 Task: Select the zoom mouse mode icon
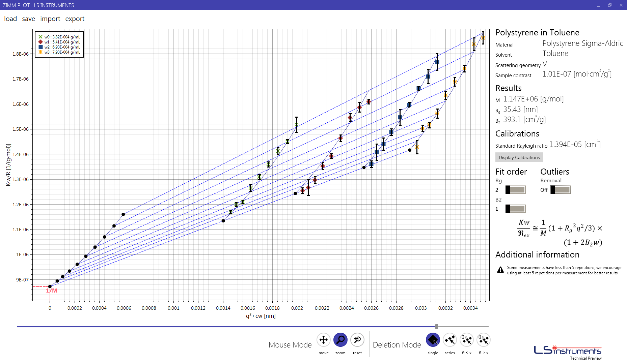[x=340, y=340]
